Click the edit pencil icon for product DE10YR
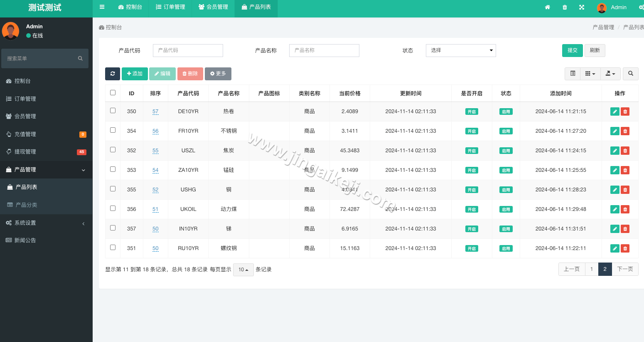This screenshot has width=644, height=342. 615,111
